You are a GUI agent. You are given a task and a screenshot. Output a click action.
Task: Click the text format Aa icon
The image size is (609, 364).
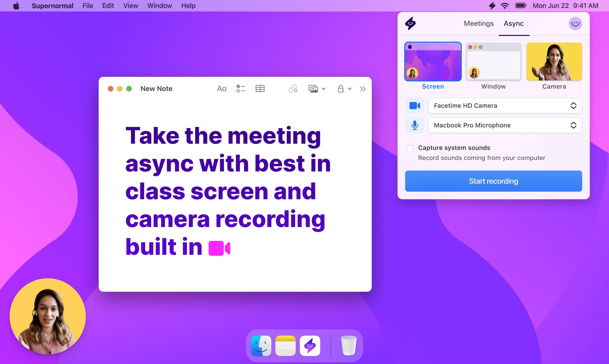[x=222, y=89]
